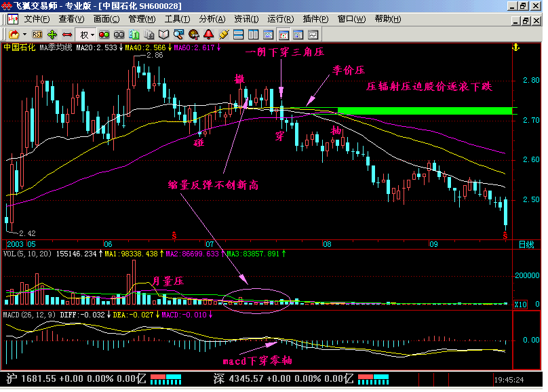Click the X10 volume scale label
This screenshot has width=548, height=392.
520,305
